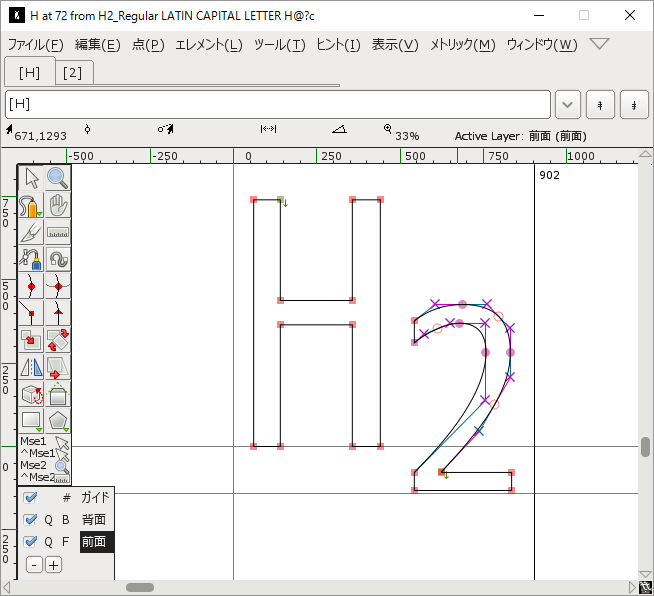Click scroll-down arrow on vertical scrollbar
The height and width of the screenshot is (596, 654).
tap(645, 574)
